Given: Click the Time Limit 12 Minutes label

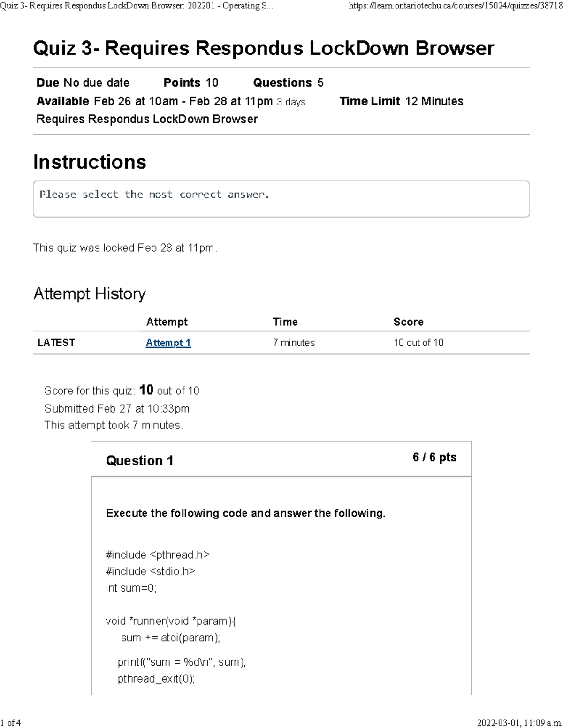Looking at the screenshot, I should coord(401,101).
